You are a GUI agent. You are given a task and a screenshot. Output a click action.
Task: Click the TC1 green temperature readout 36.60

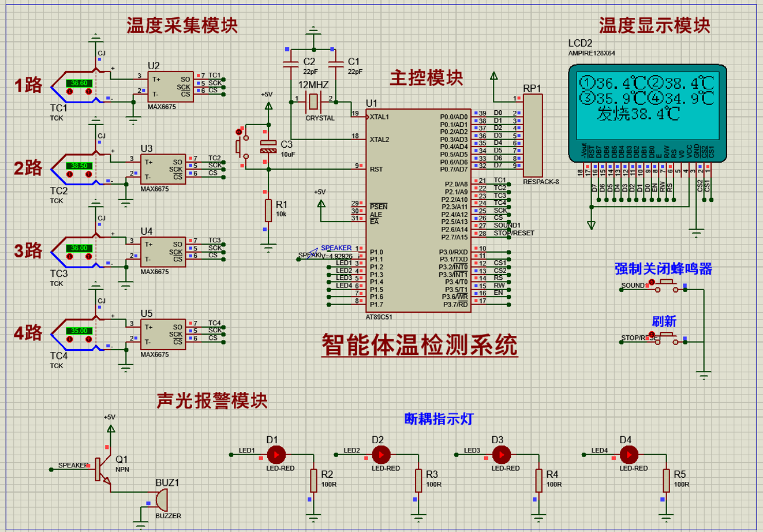tap(80, 83)
